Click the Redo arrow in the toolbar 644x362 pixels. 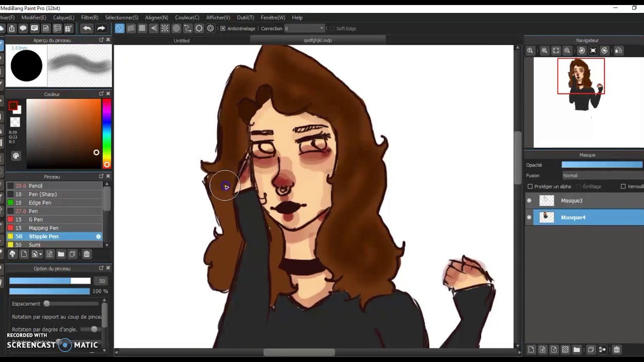101,29
